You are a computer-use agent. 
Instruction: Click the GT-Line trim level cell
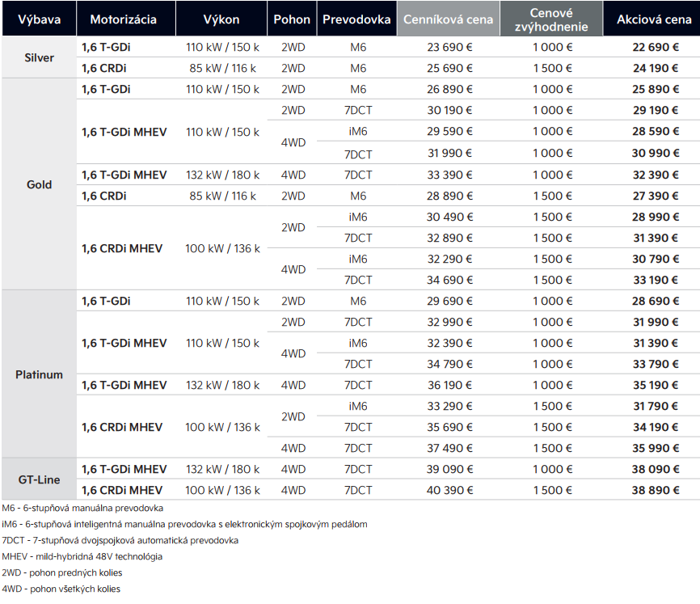tap(38, 479)
